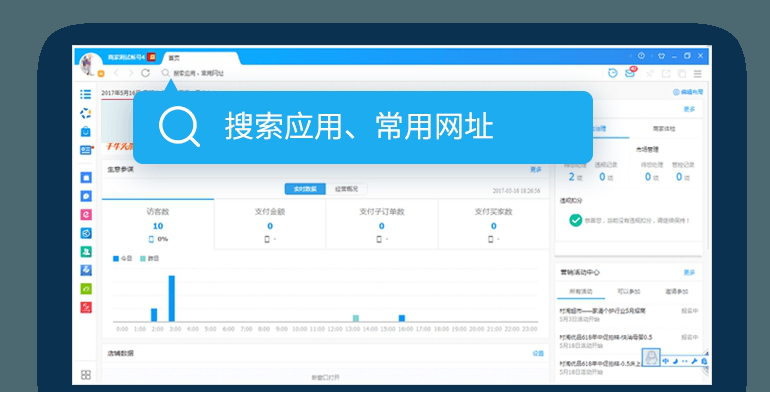Toggle the 今日 legend item in the chart

(123, 258)
